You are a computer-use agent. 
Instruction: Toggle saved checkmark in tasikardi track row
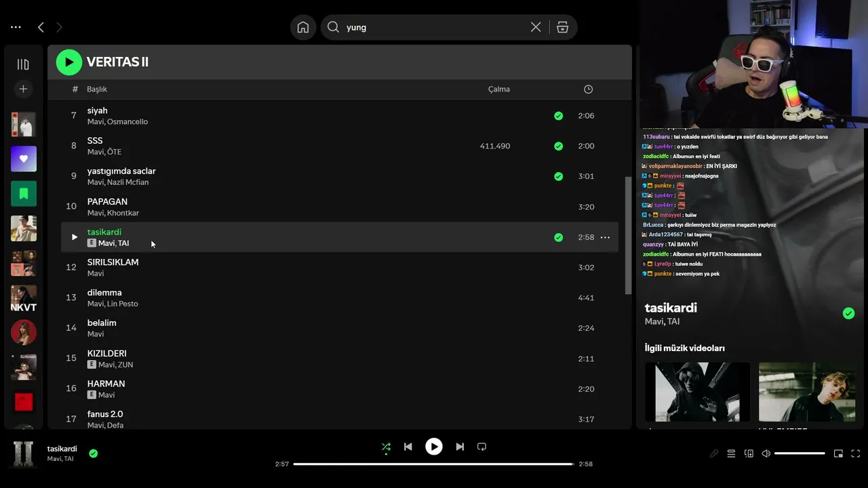click(x=558, y=237)
